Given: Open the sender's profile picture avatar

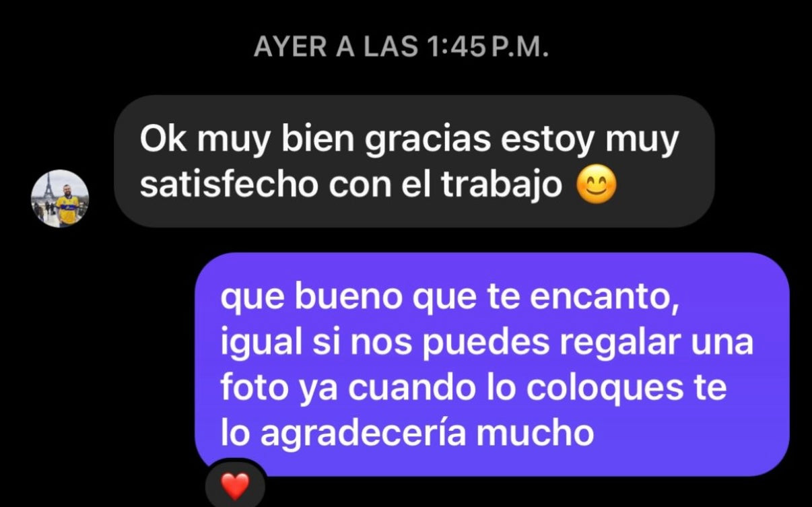Looking at the screenshot, I should (60, 199).
